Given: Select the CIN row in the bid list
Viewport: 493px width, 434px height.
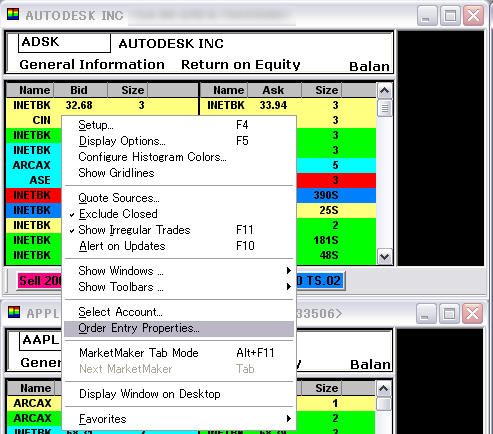Looking at the screenshot, I should [x=34, y=120].
